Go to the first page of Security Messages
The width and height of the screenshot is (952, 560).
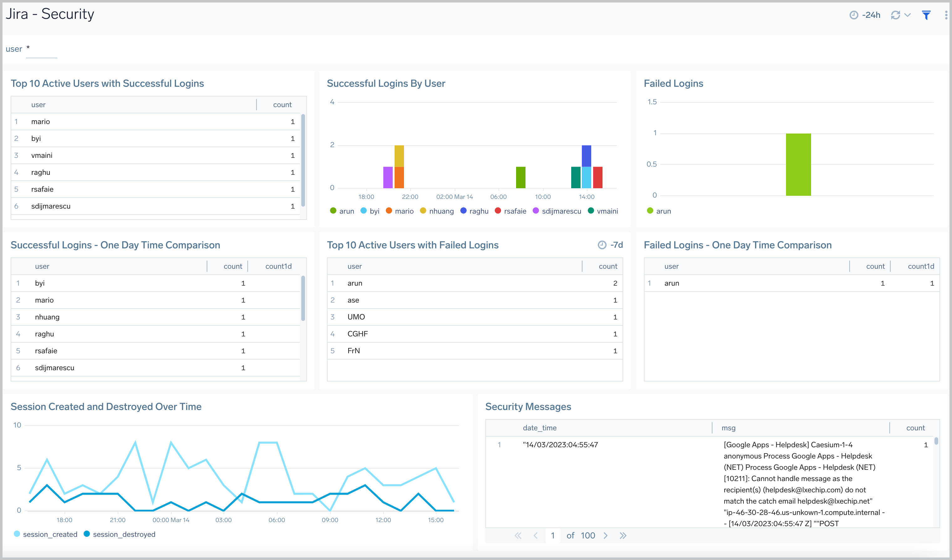tap(518, 536)
